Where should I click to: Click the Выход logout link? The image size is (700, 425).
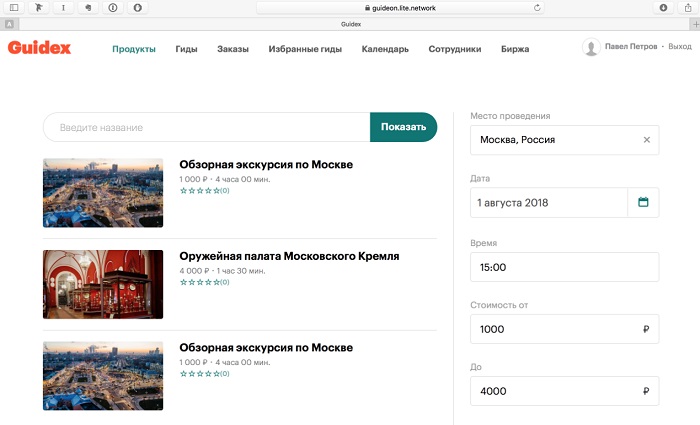tap(679, 47)
